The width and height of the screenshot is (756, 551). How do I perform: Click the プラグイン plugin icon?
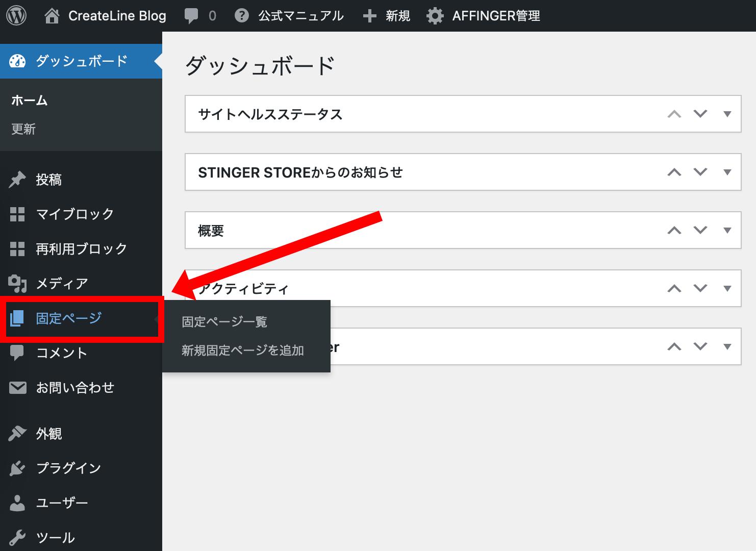(x=17, y=468)
